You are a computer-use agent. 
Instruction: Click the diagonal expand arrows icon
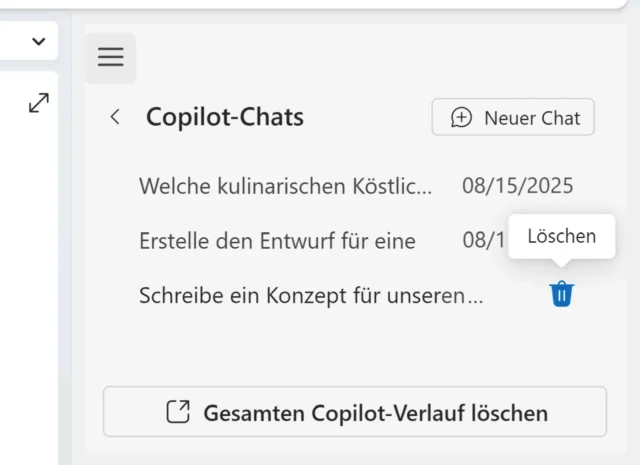pos(39,103)
